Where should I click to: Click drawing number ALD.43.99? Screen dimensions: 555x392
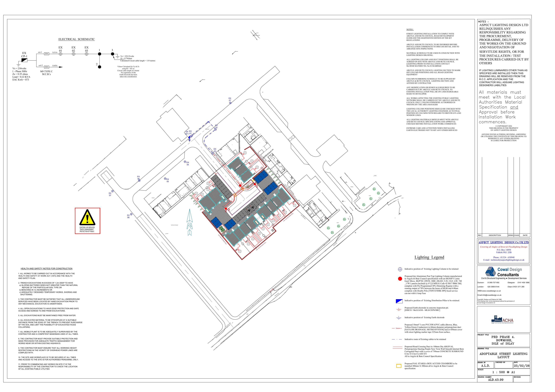(x=496, y=380)
